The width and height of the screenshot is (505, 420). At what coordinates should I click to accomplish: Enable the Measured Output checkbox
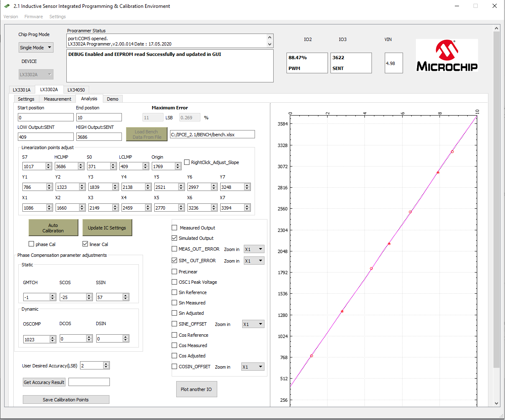(175, 228)
